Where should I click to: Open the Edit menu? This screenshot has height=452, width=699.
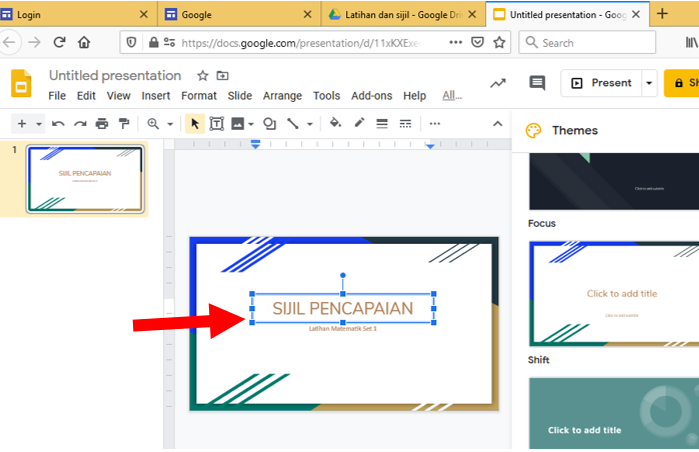(x=86, y=96)
